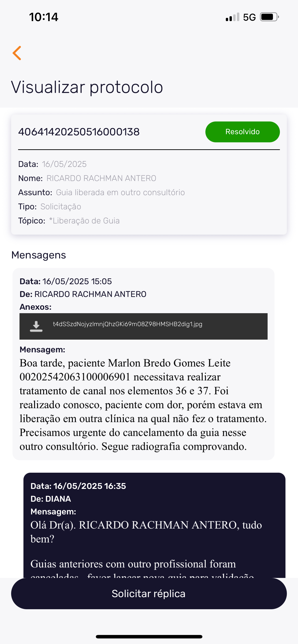Tap the cellular signal bars icon
Image resolution: width=298 pixels, height=644 pixels.
click(232, 17)
